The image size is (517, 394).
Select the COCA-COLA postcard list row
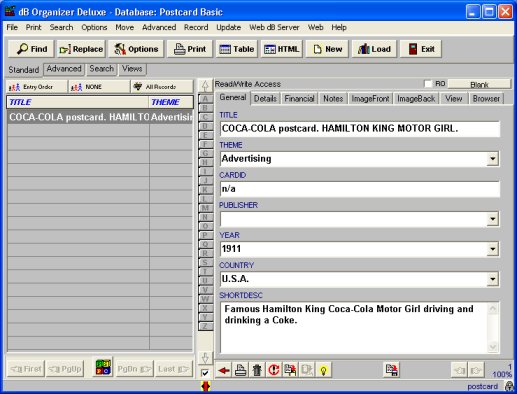(100, 117)
